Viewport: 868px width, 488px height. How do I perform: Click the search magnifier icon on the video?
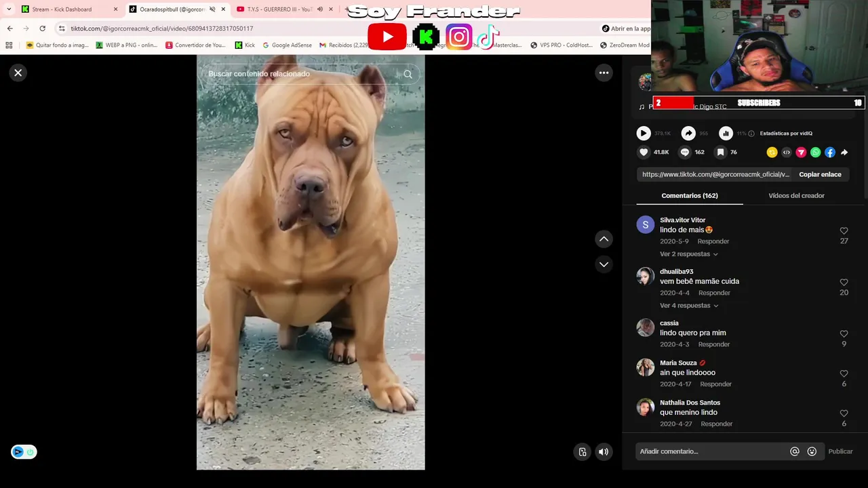tap(408, 75)
